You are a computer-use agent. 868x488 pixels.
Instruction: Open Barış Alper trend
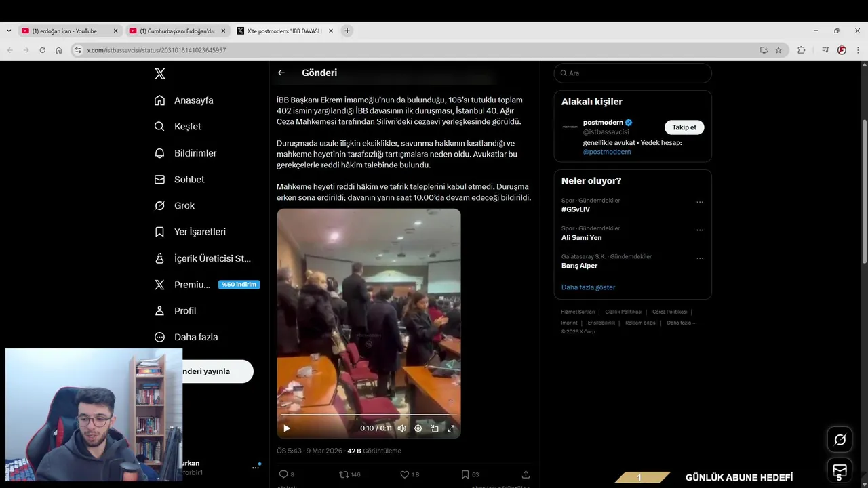coord(579,266)
